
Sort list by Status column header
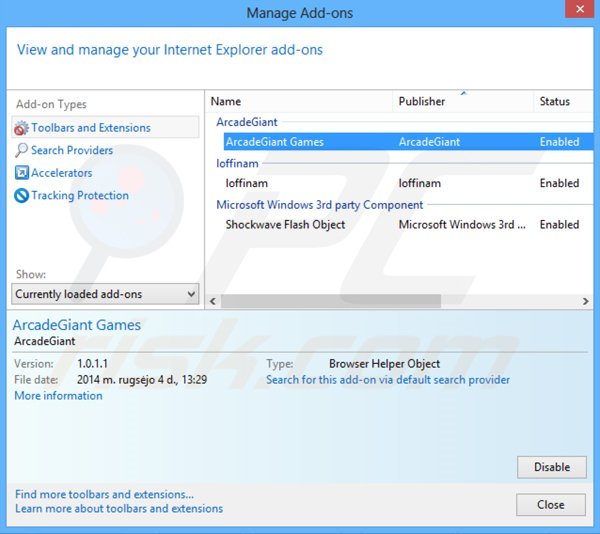coord(563,101)
